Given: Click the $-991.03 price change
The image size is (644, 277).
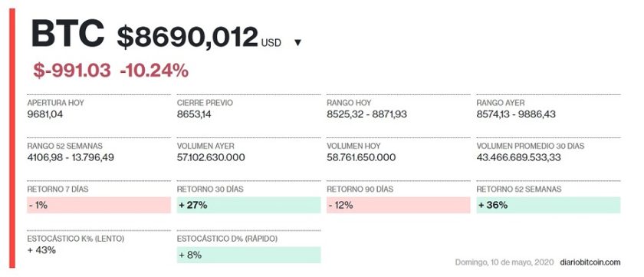Looking at the screenshot, I should coord(72,71).
